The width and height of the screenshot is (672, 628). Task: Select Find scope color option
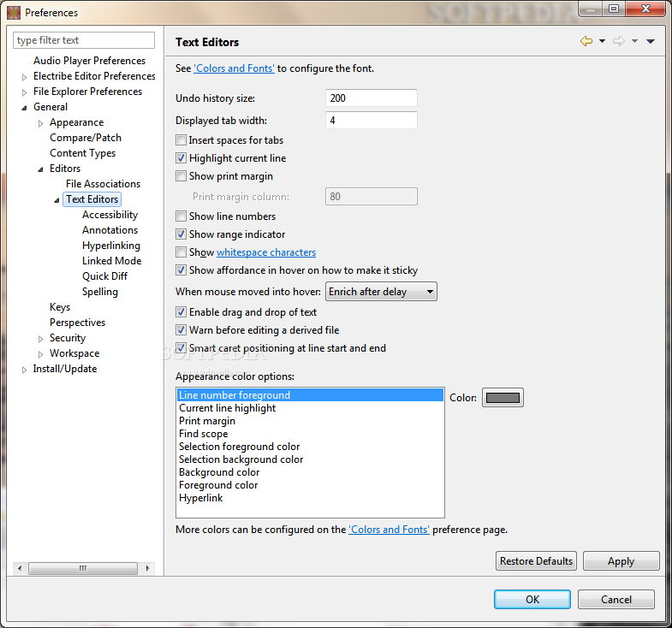[310, 434]
